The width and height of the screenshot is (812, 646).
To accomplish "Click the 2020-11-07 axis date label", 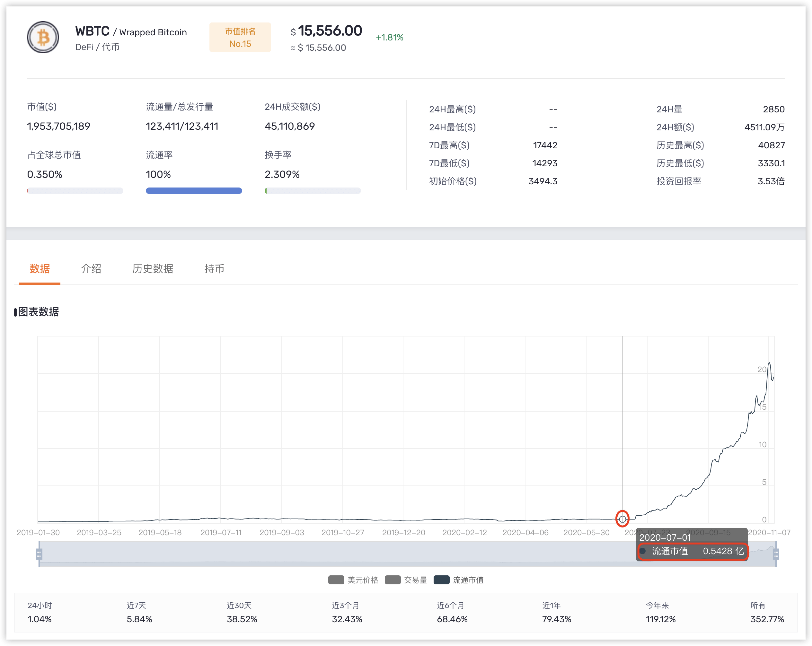I will tap(769, 532).
